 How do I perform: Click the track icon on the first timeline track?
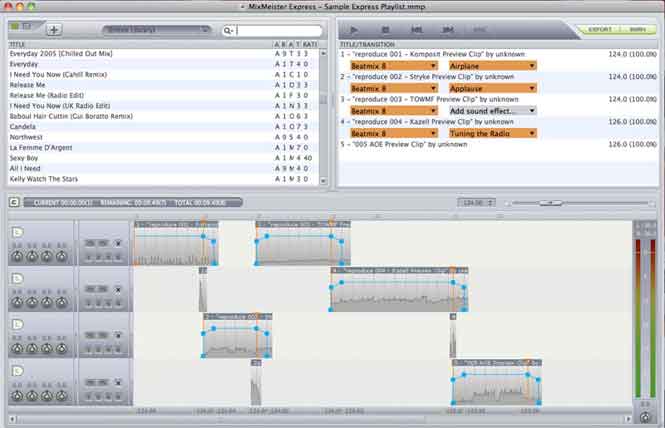pyautogui.click(x=17, y=232)
